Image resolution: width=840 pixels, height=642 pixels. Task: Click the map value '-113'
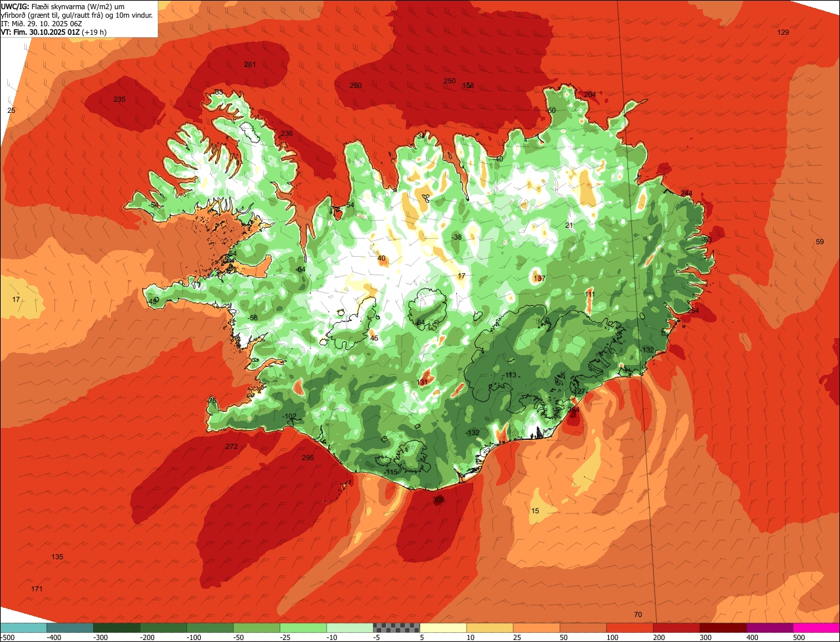(x=510, y=375)
